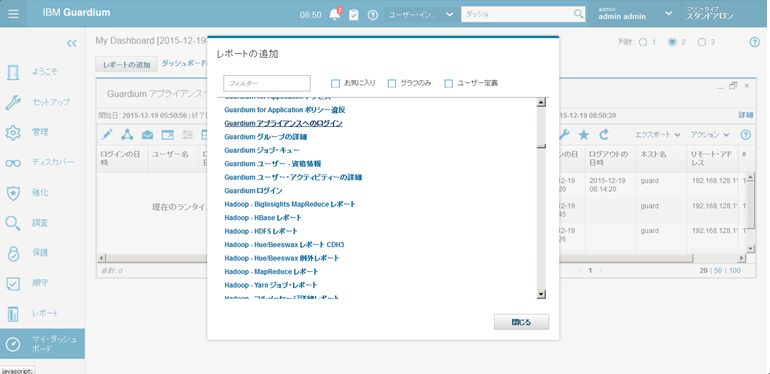Click the レポートの追加 button on dashboard
The width and height of the screenshot is (770, 374).
click(x=127, y=64)
